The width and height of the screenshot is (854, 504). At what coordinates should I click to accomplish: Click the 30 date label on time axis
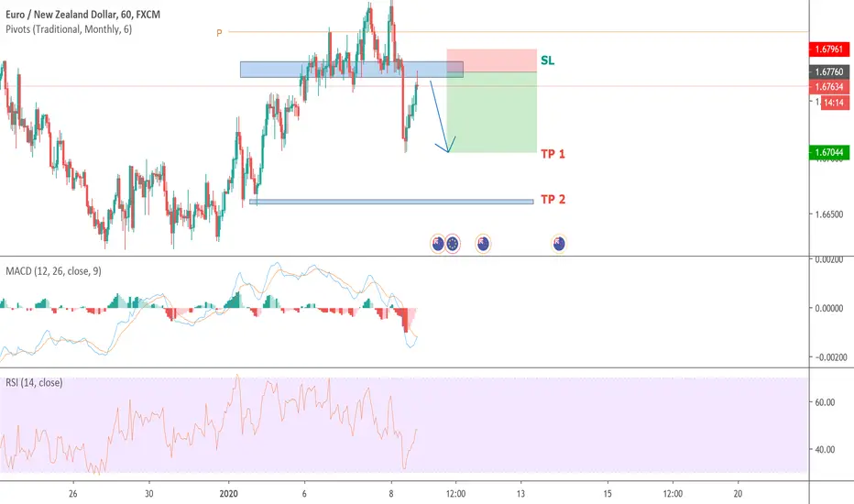(149, 494)
